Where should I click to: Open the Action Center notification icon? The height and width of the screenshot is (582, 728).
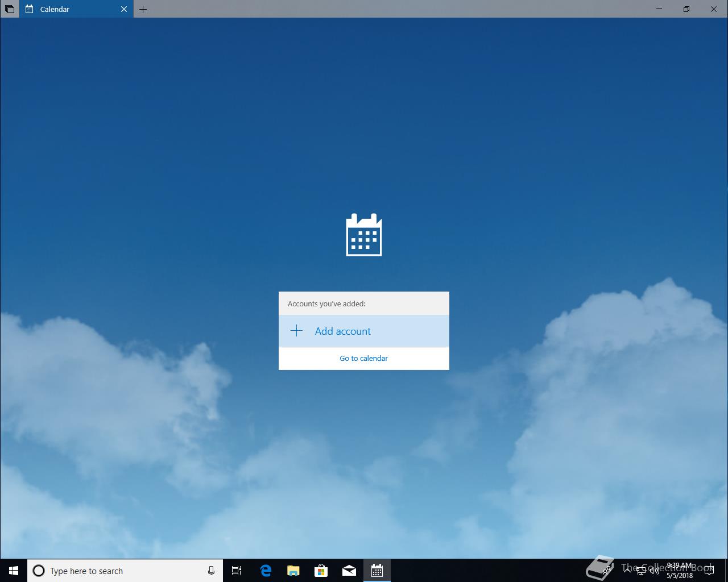tap(709, 571)
